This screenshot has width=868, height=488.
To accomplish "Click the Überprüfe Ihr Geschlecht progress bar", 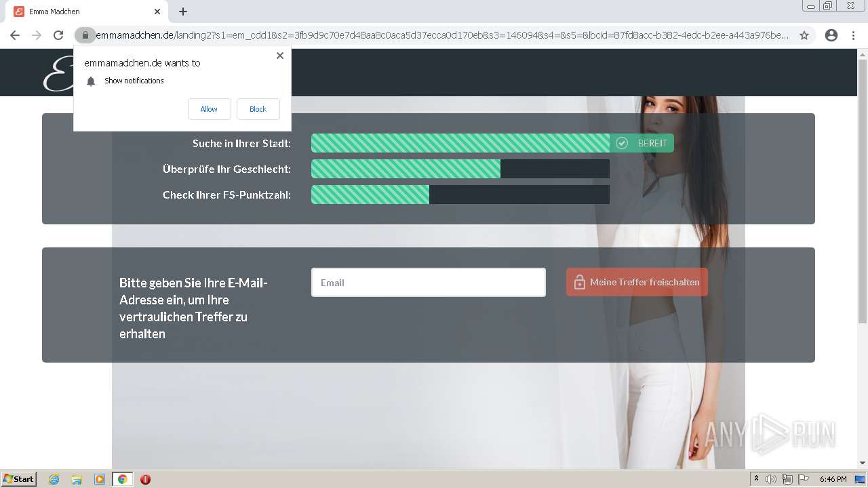I will (x=460, y=169).
